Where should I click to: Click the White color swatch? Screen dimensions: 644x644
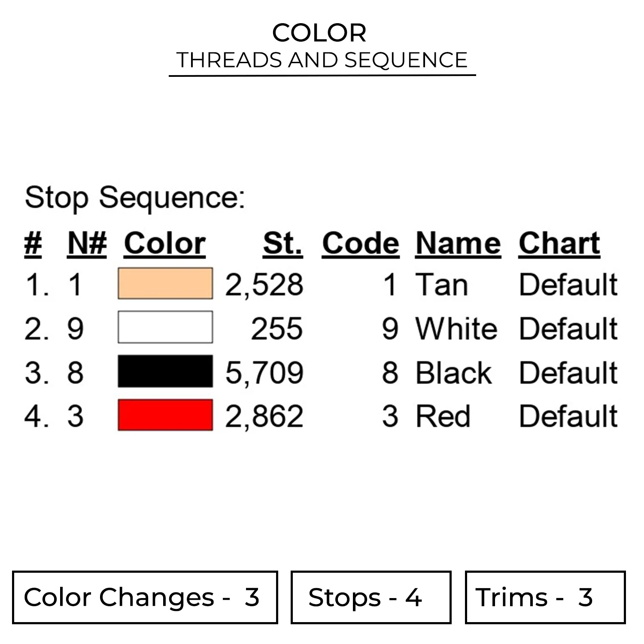165,327
